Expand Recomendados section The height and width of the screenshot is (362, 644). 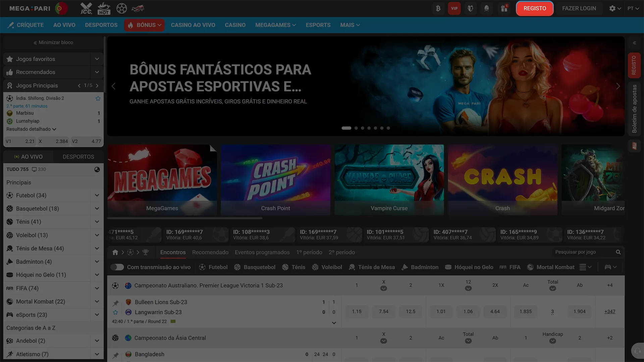[97, 72]
